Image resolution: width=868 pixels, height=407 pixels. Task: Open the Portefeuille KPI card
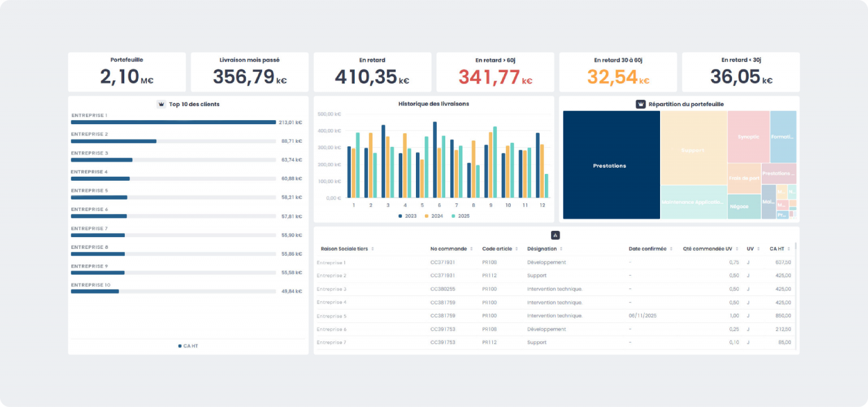pyautogui.click(x=127, y=72)
